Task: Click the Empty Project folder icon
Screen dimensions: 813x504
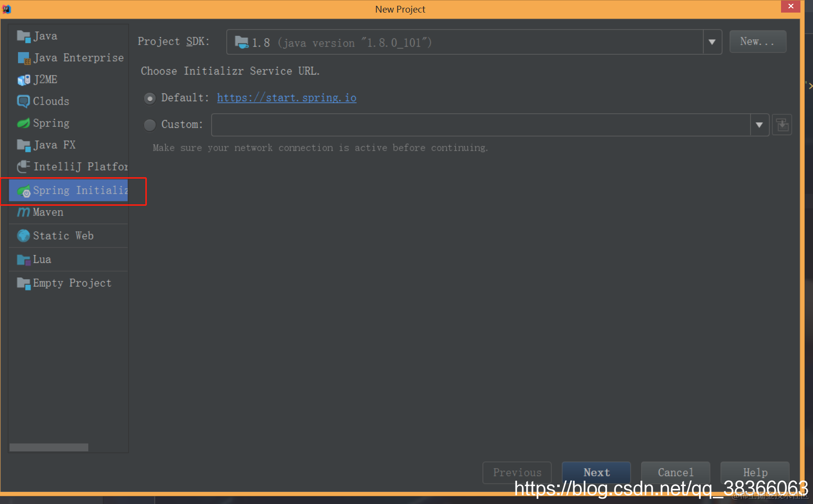Action: click(x=24, y=283)
